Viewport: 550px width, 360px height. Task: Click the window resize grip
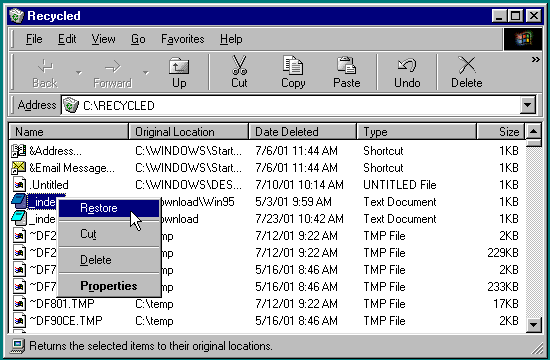(537, 348)
